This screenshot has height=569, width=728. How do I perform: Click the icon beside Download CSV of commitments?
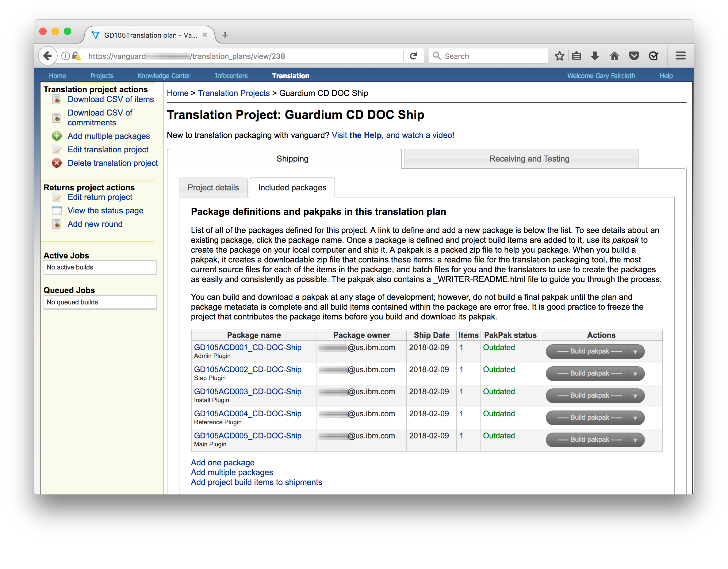pyautogui.click(x=57, y=118)
